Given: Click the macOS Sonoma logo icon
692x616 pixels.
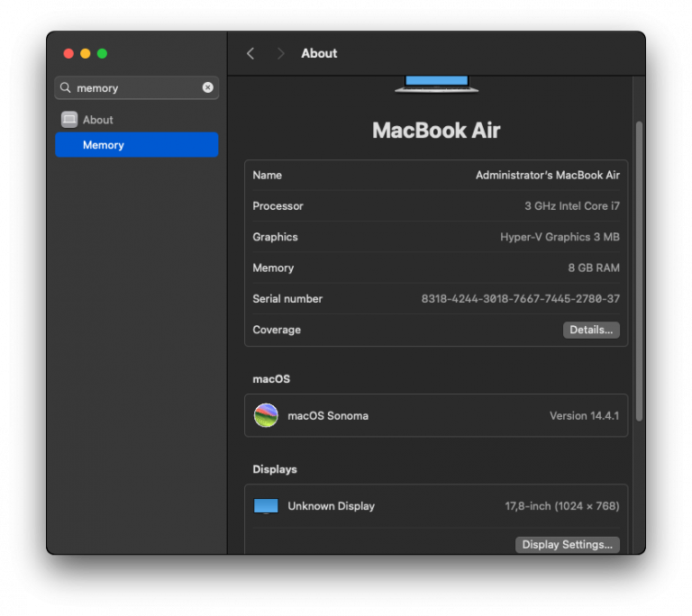Looking at the screenshot, I should tap(266, 415).
